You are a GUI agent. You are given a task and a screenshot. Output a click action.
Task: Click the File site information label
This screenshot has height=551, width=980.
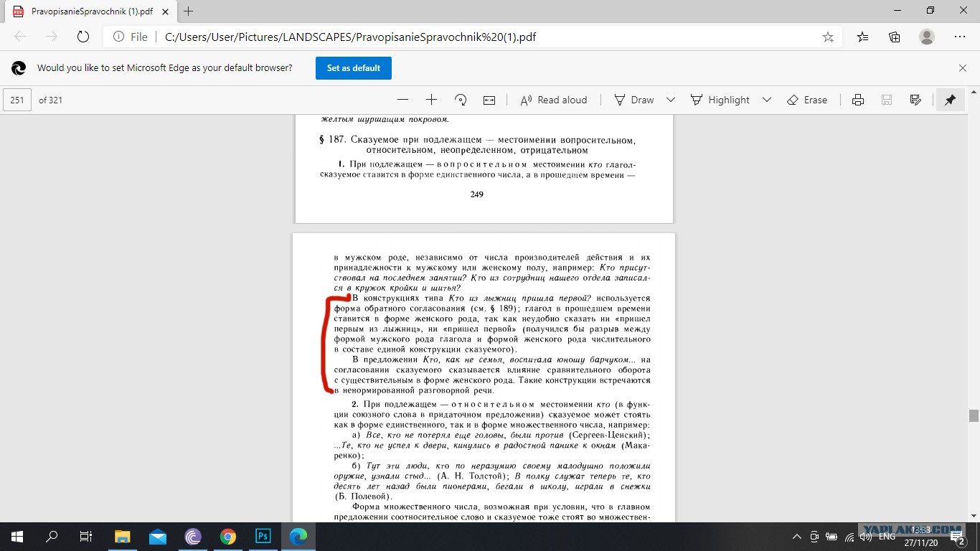130,37
